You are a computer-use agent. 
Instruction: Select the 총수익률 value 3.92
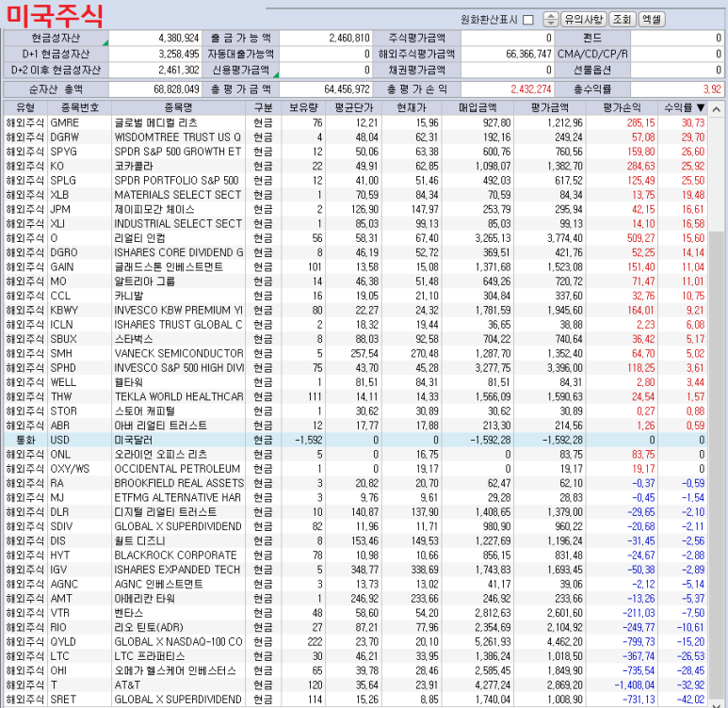coord(677,89)
